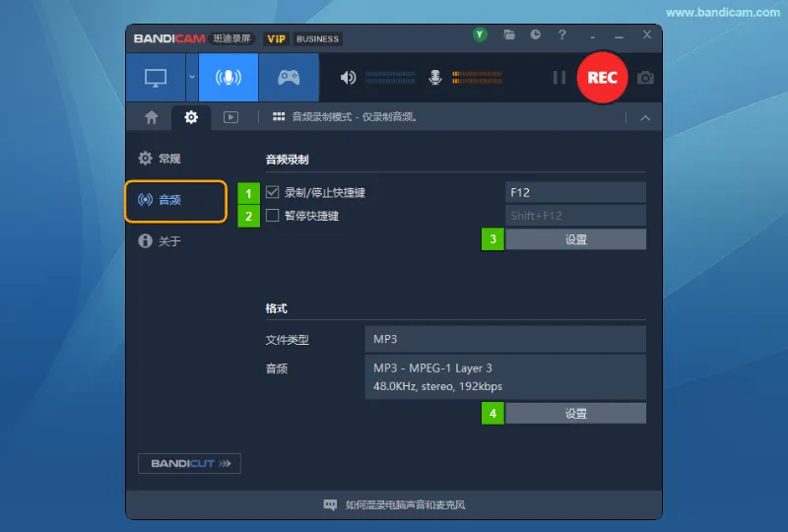Open format 设置 button
Image resolution: width=788 pixels, height=532 pixels.
(575, 414)
